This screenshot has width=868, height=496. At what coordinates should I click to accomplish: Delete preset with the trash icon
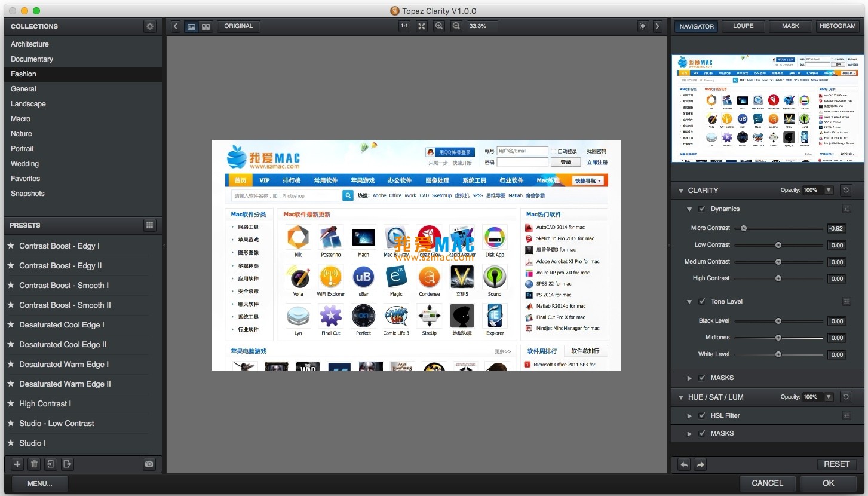pyautogui.click(x=34, y=464)
